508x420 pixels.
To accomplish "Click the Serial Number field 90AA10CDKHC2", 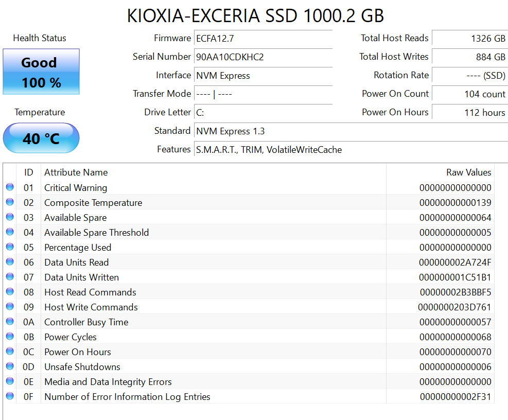I will click(264, 57).
